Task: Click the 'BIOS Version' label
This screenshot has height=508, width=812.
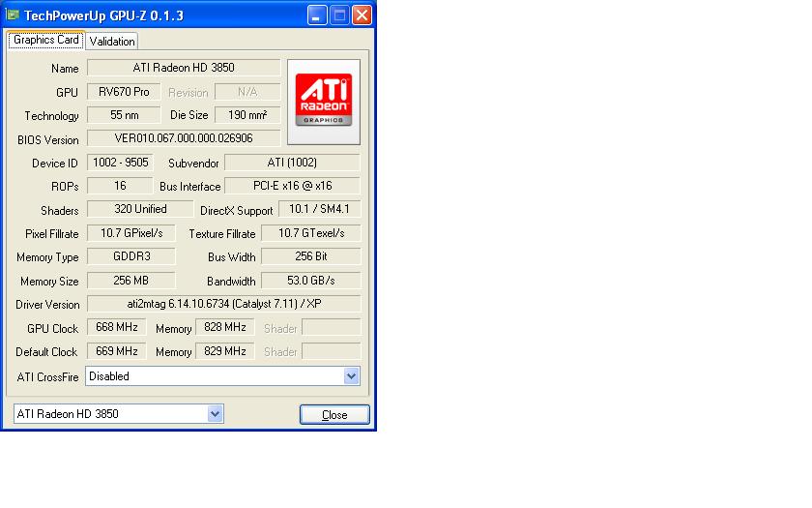Action: click(47, 140)
